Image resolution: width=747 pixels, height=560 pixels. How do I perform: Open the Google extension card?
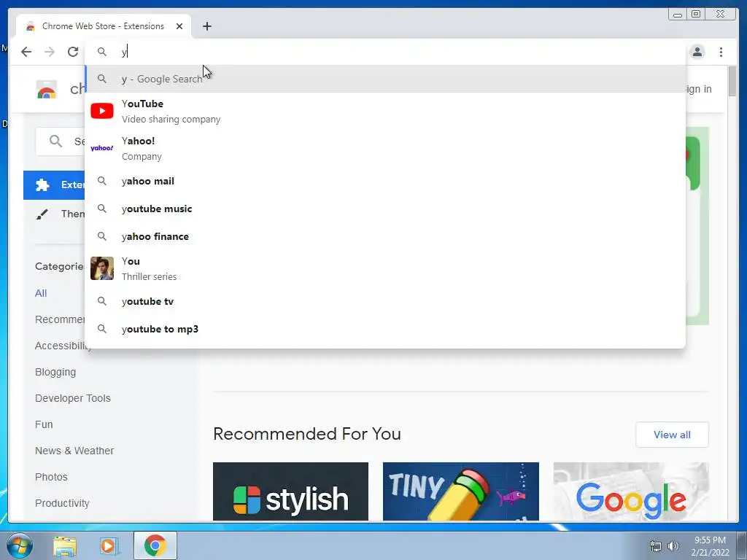pos(631,491)
